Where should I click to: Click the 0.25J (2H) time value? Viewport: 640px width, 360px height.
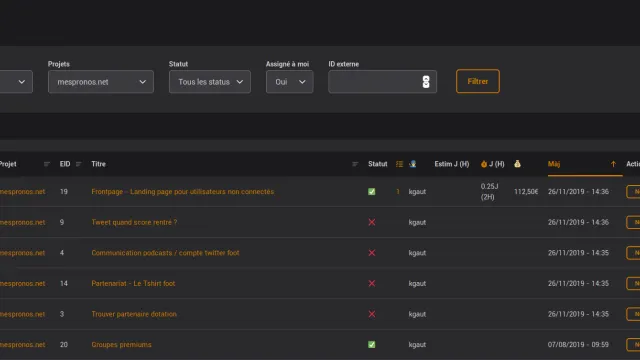coord(489,191)
